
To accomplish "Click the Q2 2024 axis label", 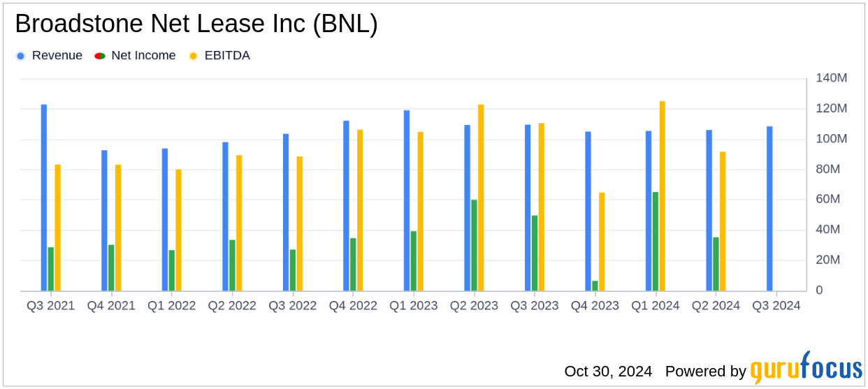I will [x=716, y=306].
